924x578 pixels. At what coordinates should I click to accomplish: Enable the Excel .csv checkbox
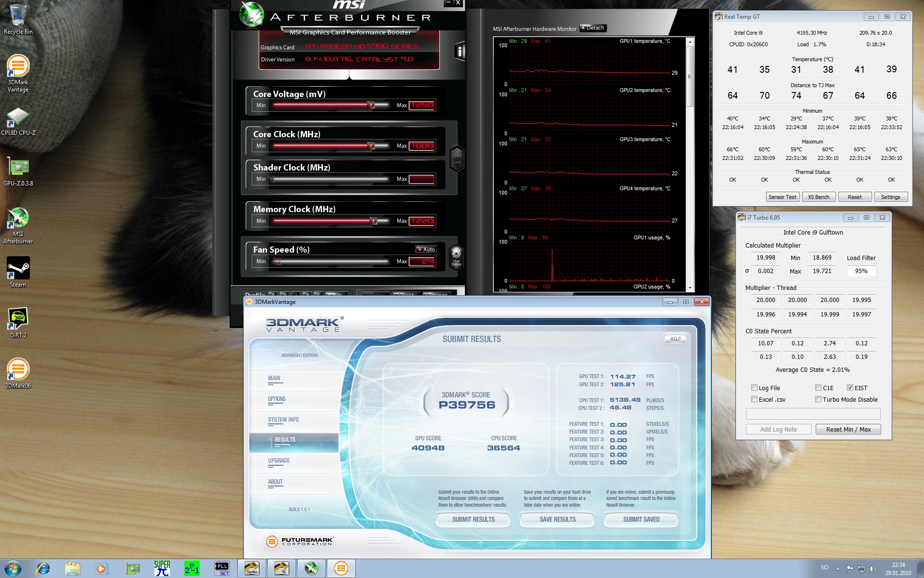pyautogui.click(x=754, y=399)
